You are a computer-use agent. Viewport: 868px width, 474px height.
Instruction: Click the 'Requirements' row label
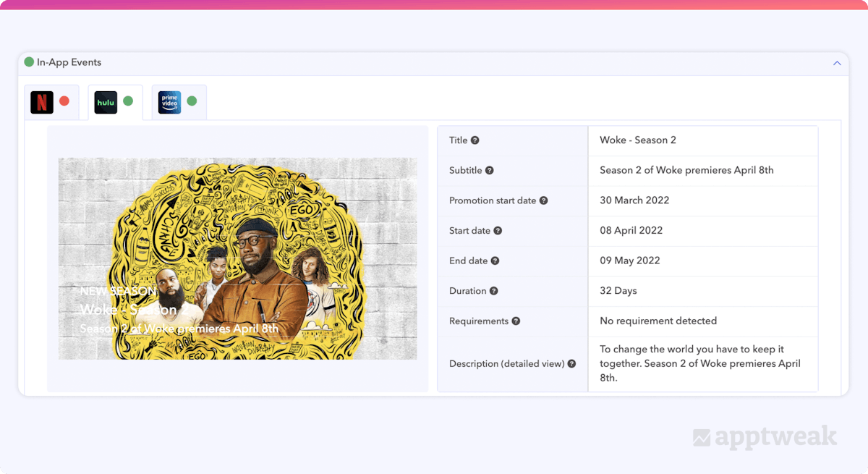pyautogui.click(x=479, y=321)
